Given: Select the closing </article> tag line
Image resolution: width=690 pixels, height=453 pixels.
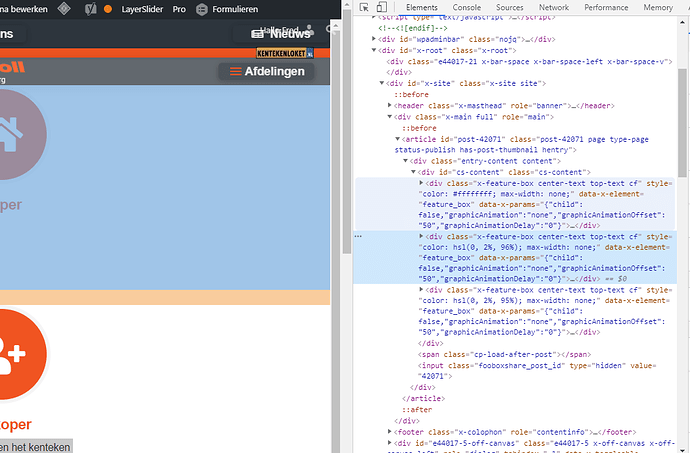Looking at the screenshot, I should 423,398.
